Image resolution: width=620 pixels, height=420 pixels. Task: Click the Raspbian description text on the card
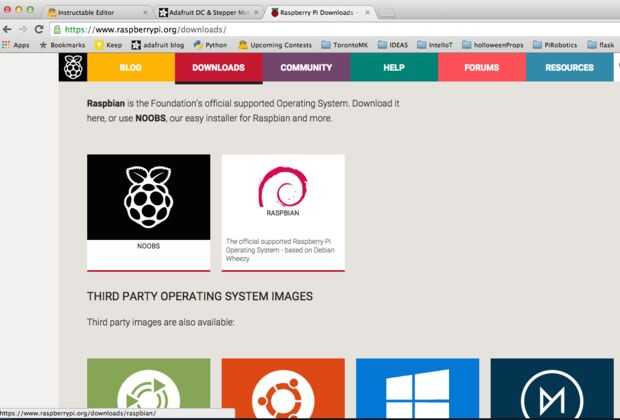coord(280,250)
